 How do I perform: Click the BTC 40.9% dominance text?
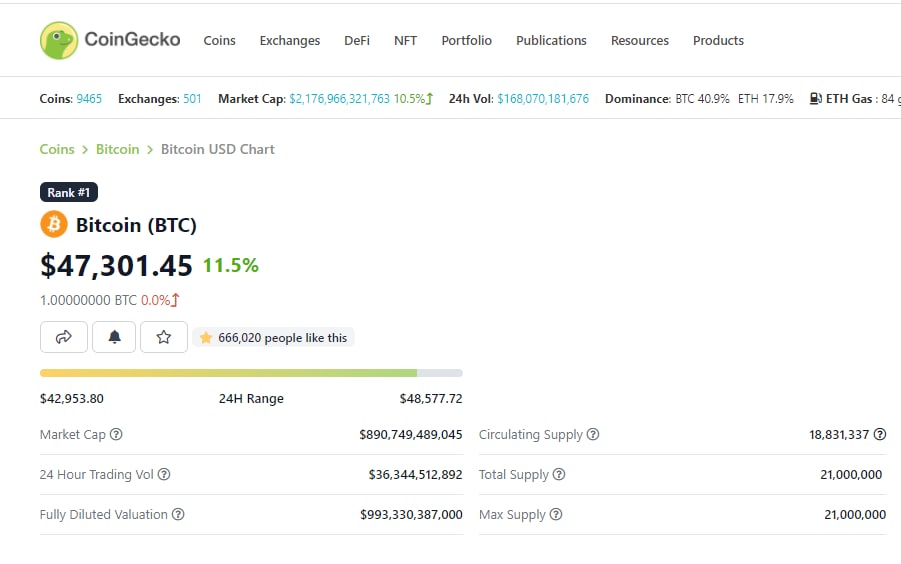(x=702, y=99)
